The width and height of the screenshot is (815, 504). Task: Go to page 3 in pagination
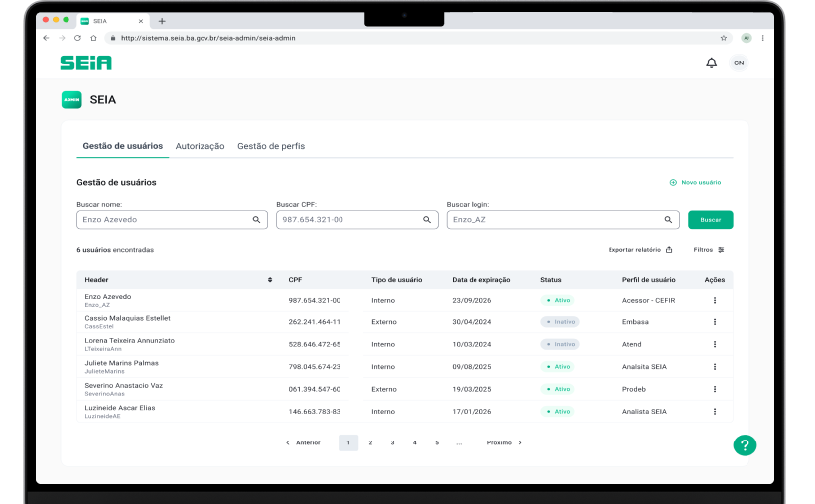[x=392, y=442]
